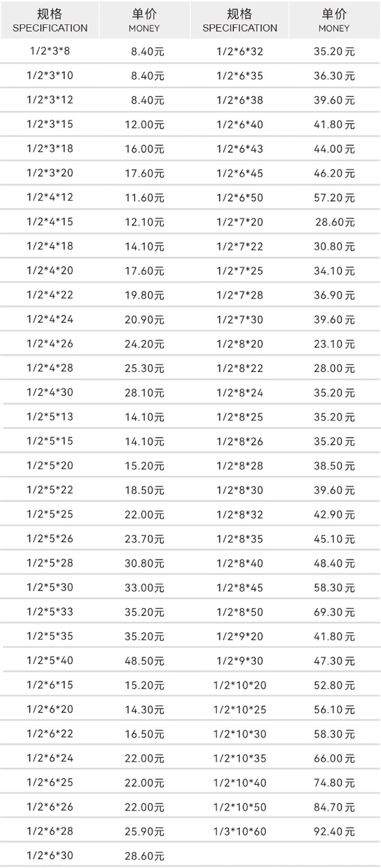Click the 1/2*3*8 specification cell

click(x=50, y=51)
